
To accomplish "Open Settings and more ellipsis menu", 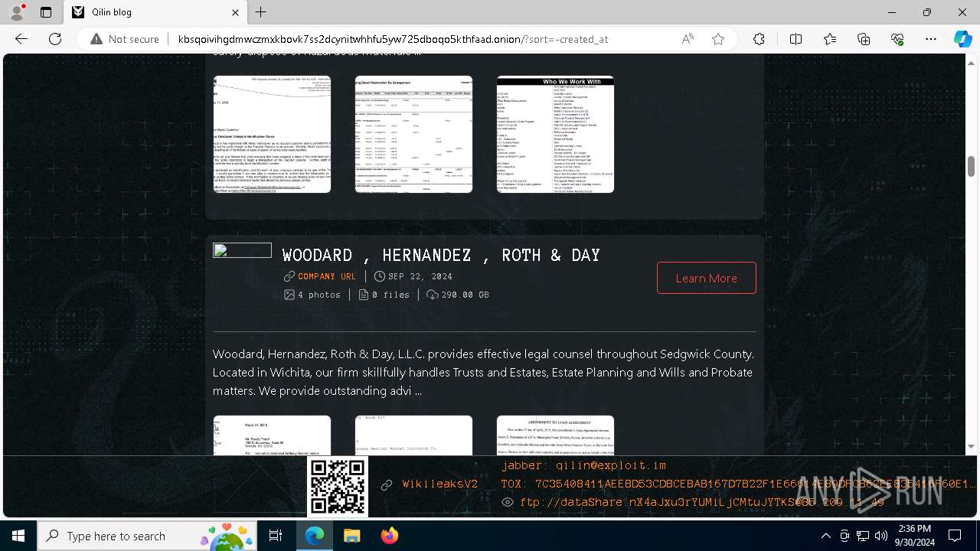I will click(x=931, y=39).
